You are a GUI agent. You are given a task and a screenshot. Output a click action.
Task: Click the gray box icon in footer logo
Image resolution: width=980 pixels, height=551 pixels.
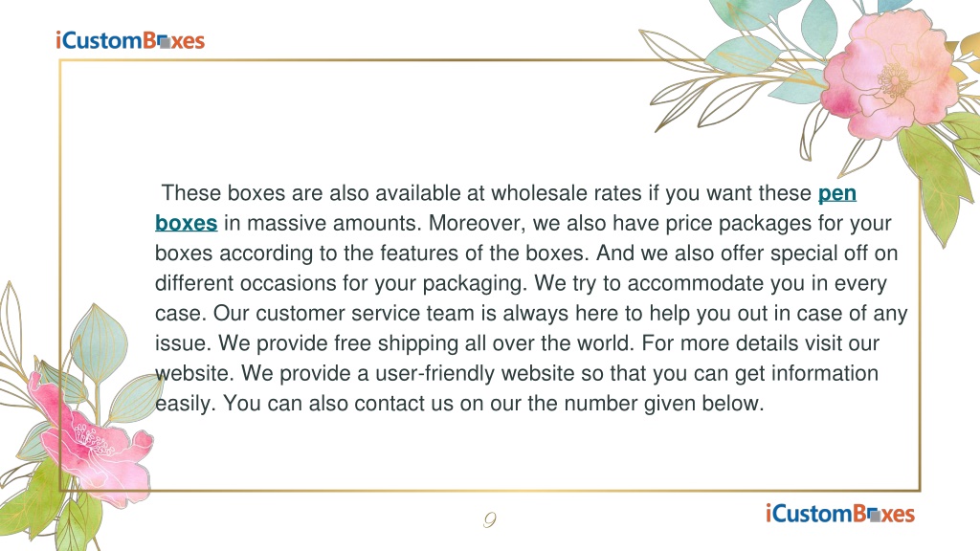point(875,515)
